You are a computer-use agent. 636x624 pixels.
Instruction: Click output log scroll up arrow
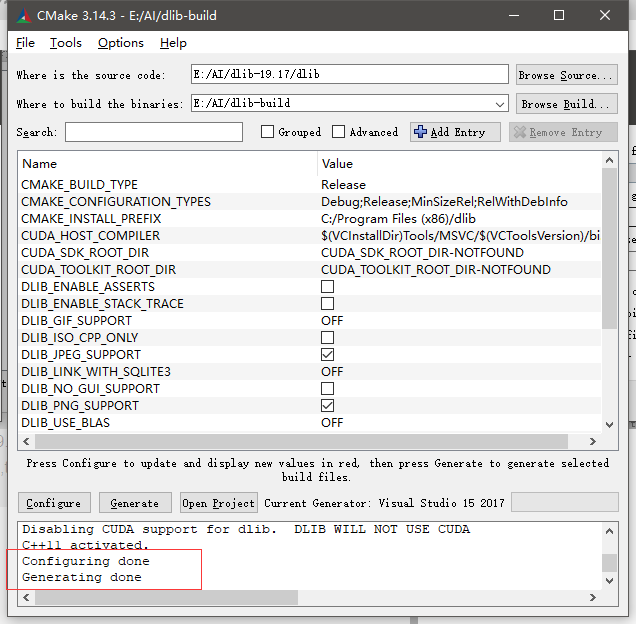click(x=609, y=531)
